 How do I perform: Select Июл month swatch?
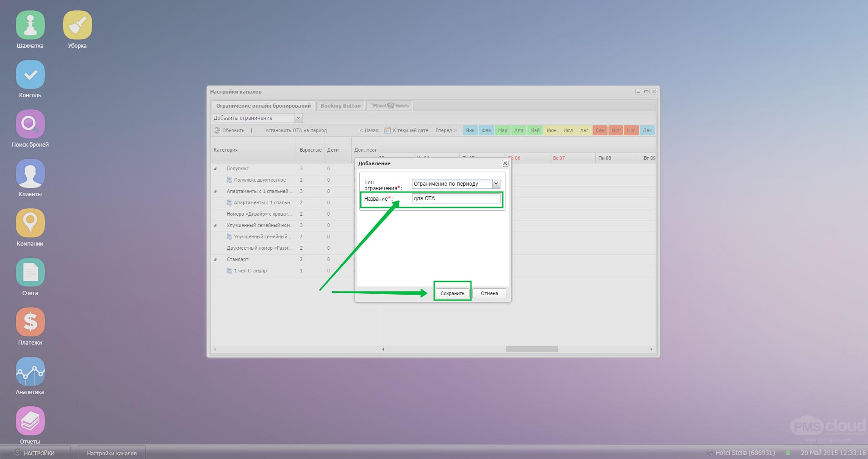pyautogui.click(x=568, y=130)
